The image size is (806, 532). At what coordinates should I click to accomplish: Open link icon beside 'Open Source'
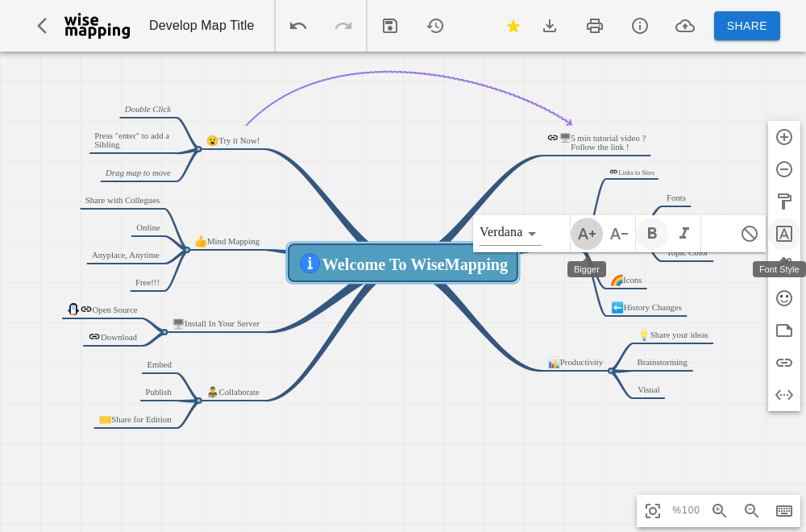click(x=86, y=309)
